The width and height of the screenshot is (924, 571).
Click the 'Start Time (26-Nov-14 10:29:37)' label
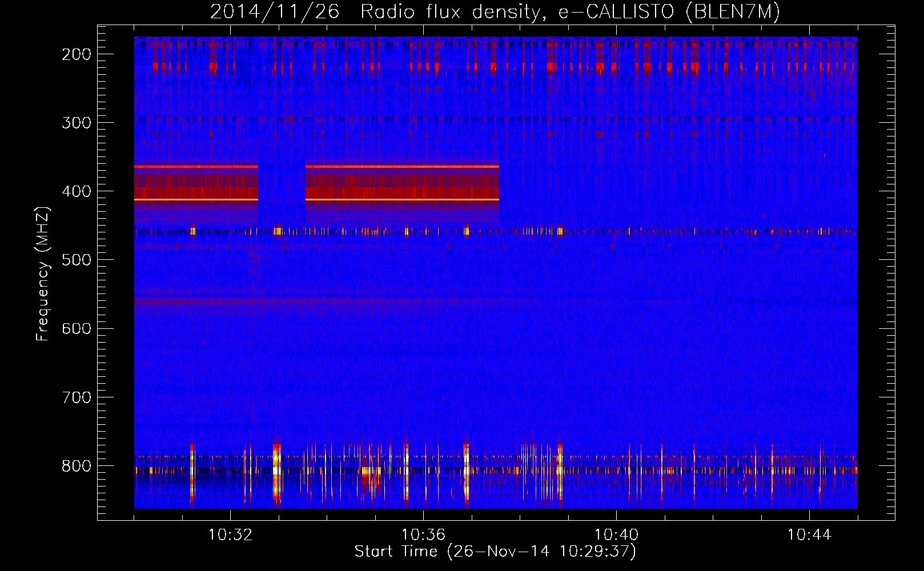pos(495,552)
